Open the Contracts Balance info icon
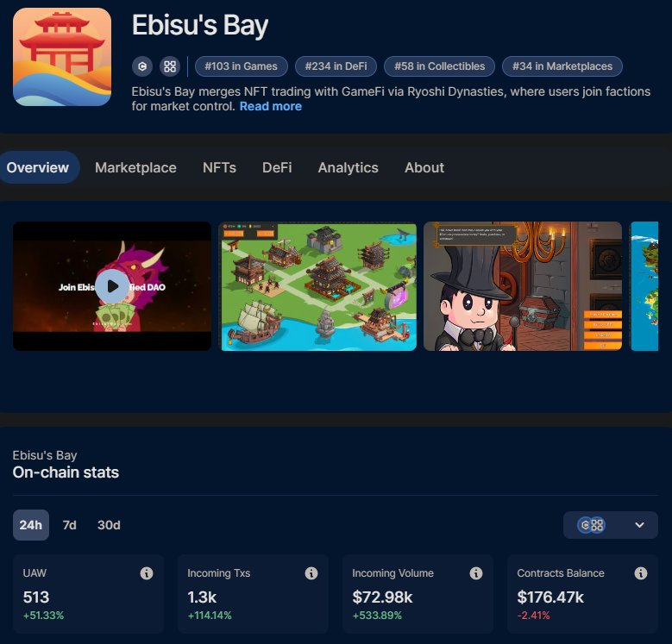The width and height of the screenshot is (672, 644). [641, 573]
